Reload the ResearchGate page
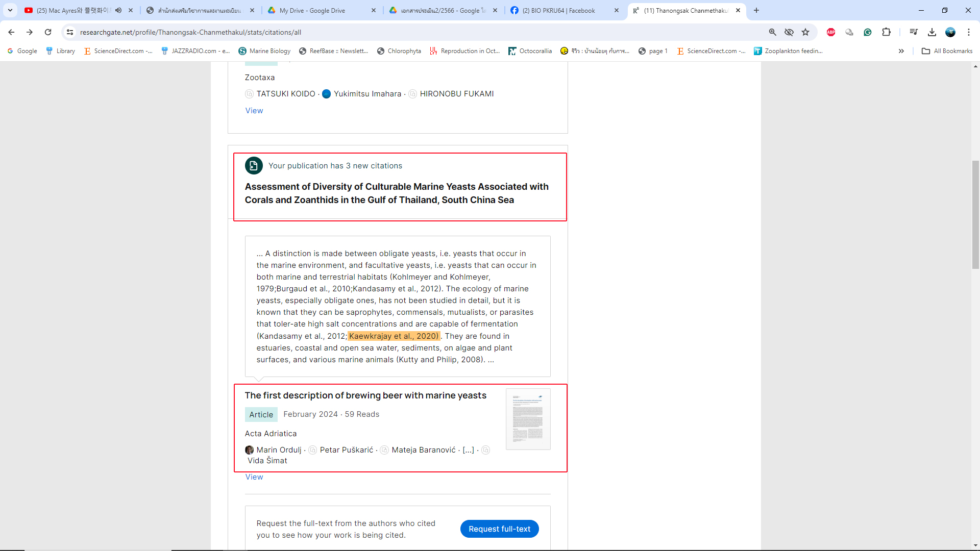This screenshot has height=551, width=980. 48,32
